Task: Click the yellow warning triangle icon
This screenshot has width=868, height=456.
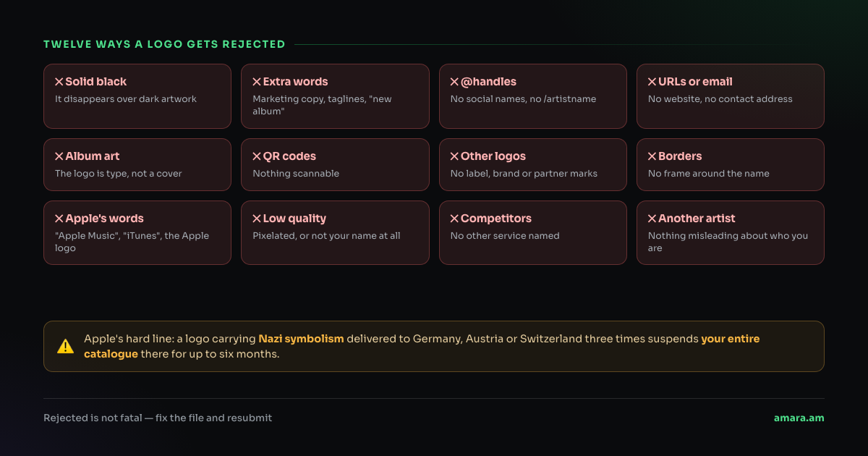Action: [65, 346]
